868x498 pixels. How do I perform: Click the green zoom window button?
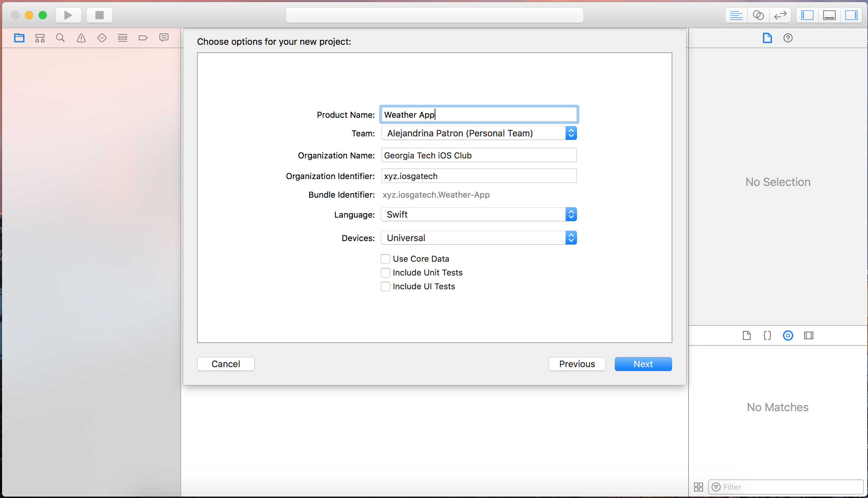[x=43, y=15]
